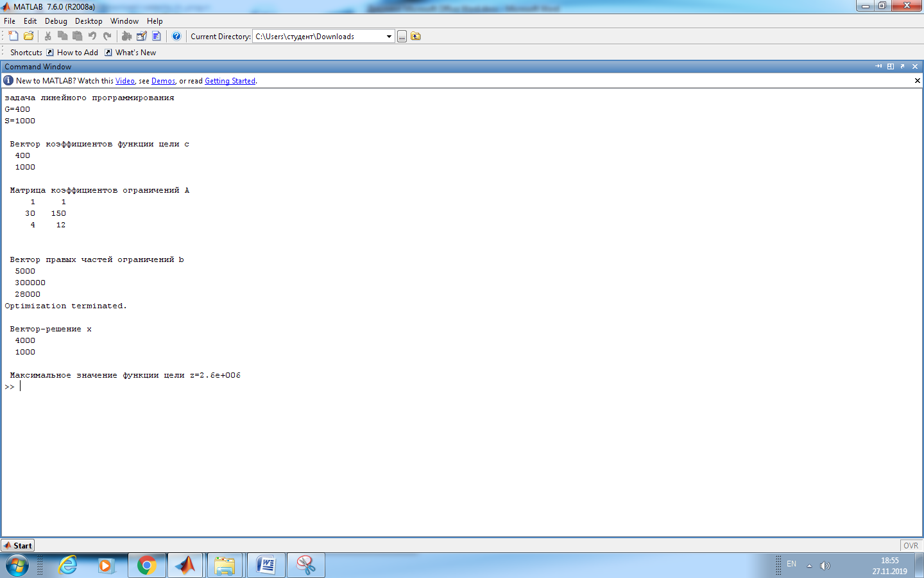Viewport: 924px width, 578px height.
Task: Click the 'S=1000' output line
Action: 20,121
